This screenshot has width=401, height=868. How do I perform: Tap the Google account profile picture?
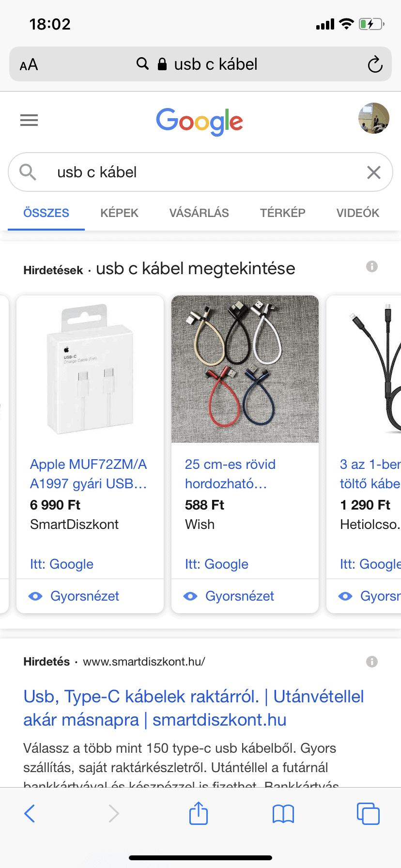point(373,118)
